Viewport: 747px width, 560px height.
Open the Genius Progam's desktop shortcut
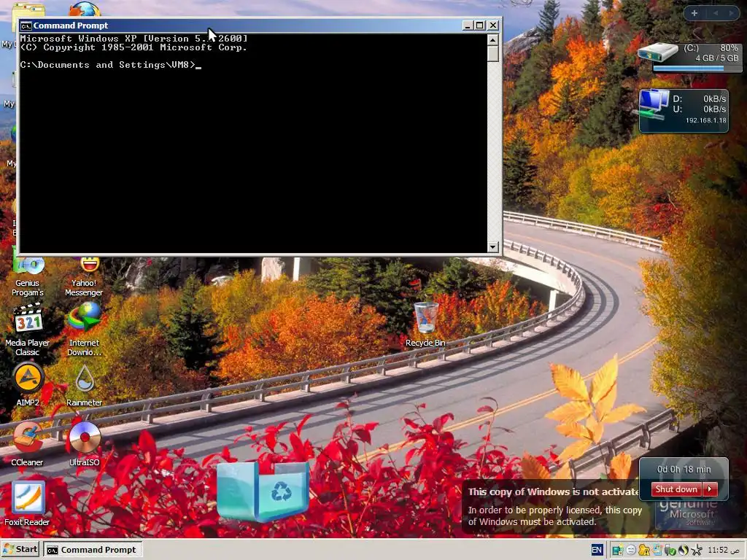[27, 276]
